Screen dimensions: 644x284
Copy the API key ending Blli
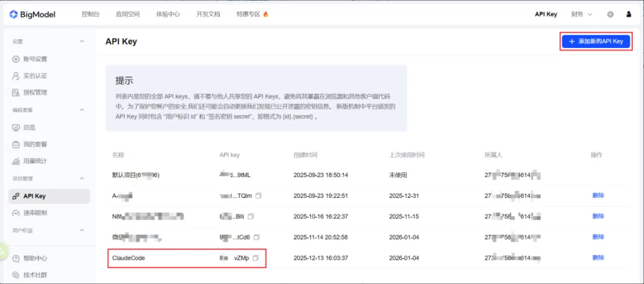click(x=251, y=216)
